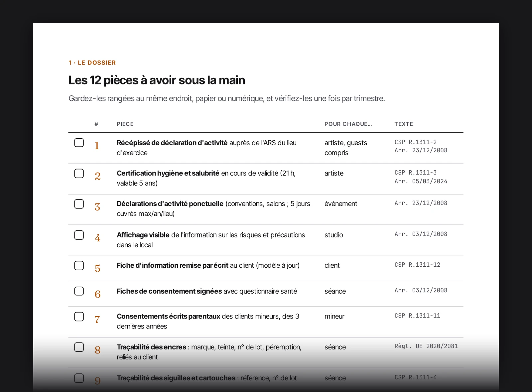Click the POUR CHAQUE… column header

(348, 124)
